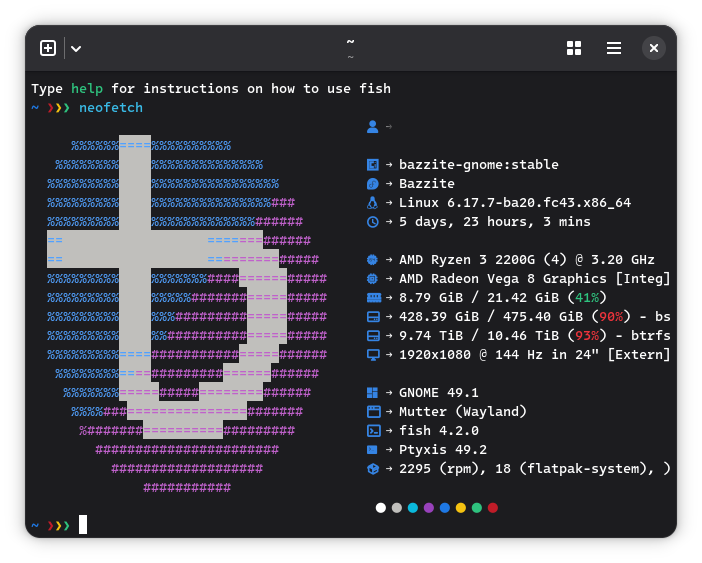Viewport: 702px width, 563px height.
Task: Click the '5 days, 23 hours, 3 mins' text
Action: (495, 222)
